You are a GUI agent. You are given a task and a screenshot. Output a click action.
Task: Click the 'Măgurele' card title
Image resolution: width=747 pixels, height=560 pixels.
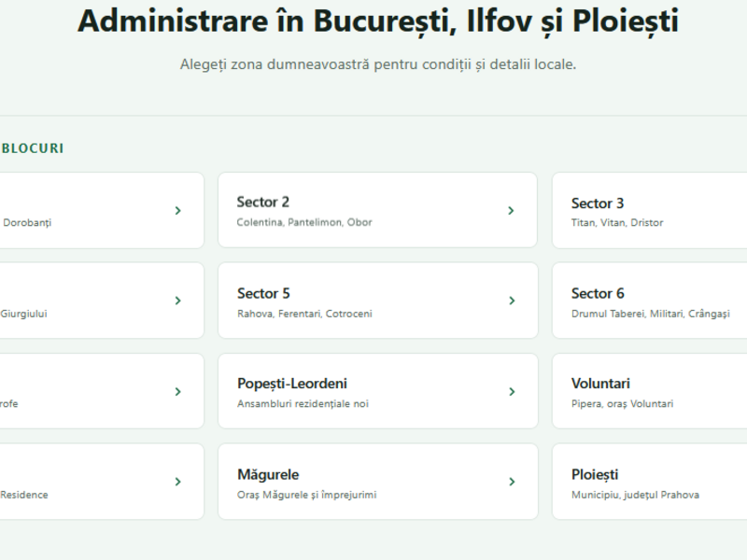coord(268,474)
